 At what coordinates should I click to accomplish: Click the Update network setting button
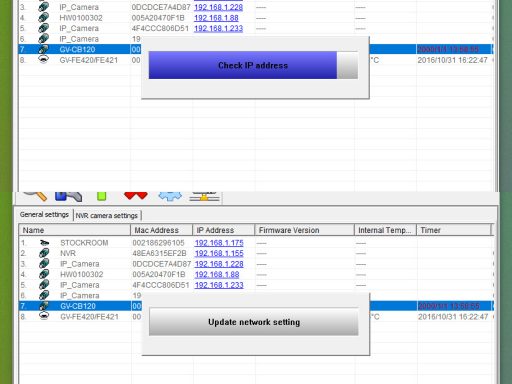coord(254,322)
